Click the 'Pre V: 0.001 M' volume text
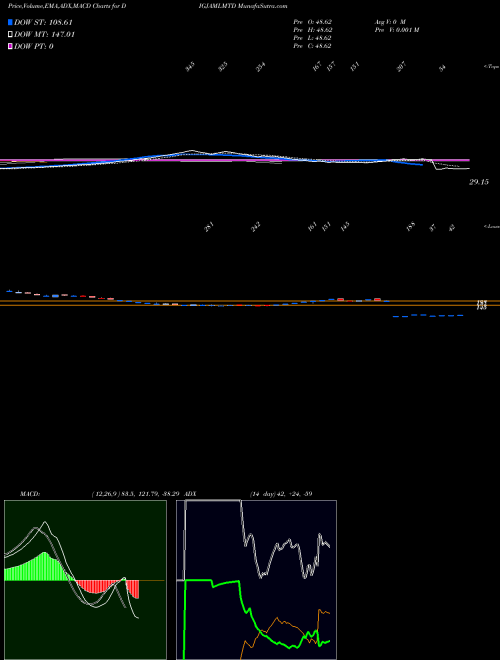Viewport: 500px width, 660px height. coord(396,30)
